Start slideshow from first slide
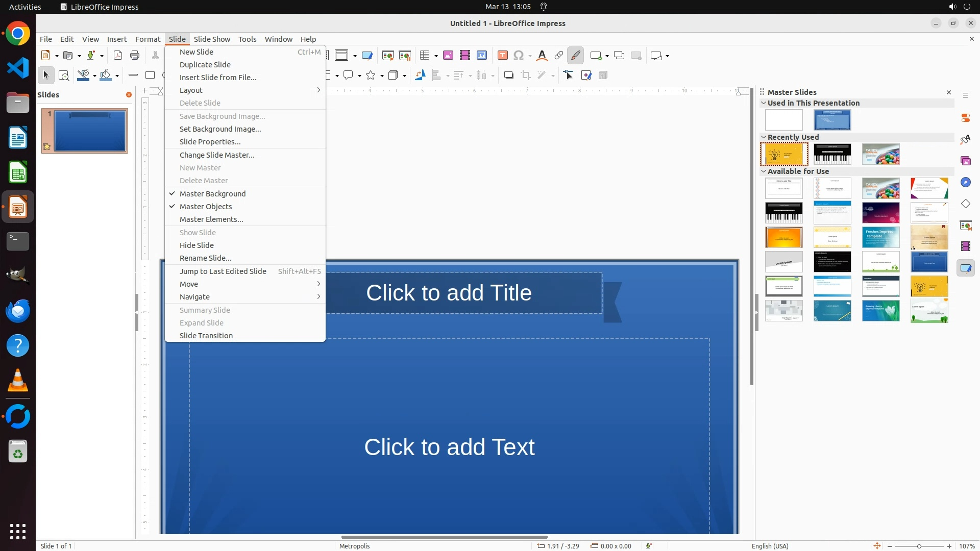980x551 pixels. [x=388, y=56]
